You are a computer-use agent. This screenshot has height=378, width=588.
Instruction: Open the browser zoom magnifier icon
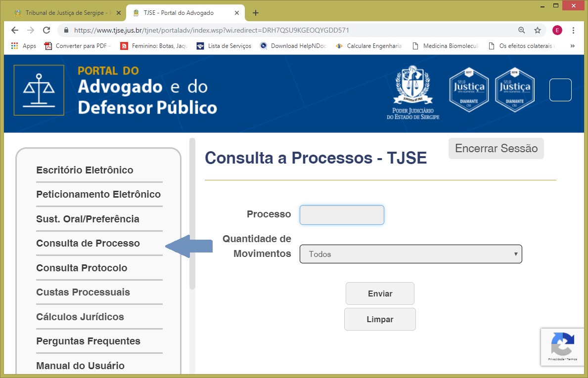(522, 30)
